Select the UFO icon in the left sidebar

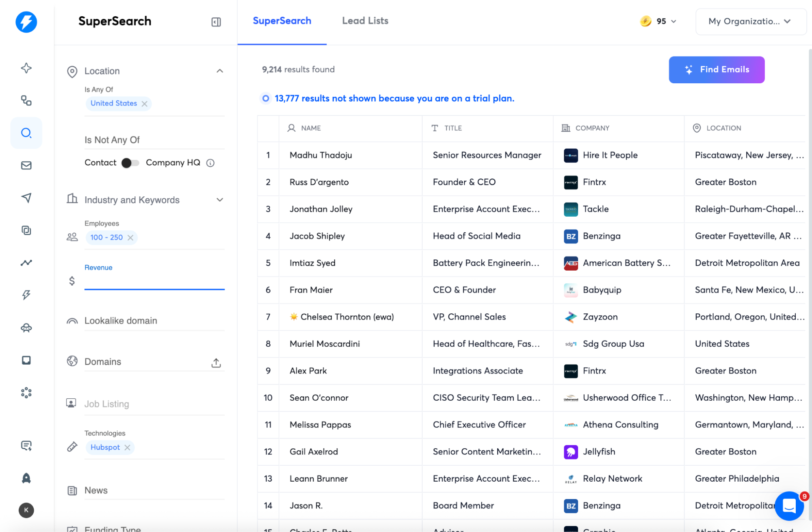pos(26,328)
